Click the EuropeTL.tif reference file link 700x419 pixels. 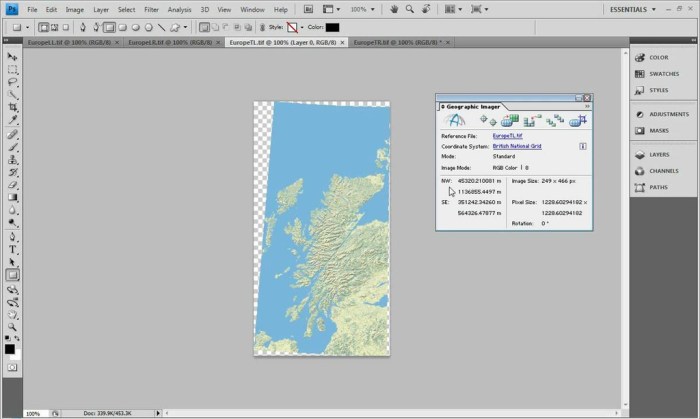coord(507,135)
